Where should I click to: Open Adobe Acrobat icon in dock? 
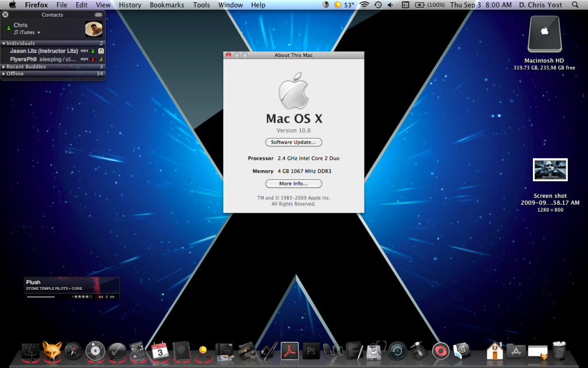click(x=289, y=351)
